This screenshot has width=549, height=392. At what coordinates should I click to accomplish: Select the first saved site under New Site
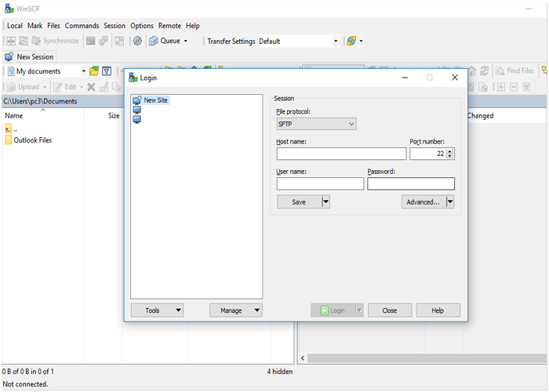[x=137, y=110]
